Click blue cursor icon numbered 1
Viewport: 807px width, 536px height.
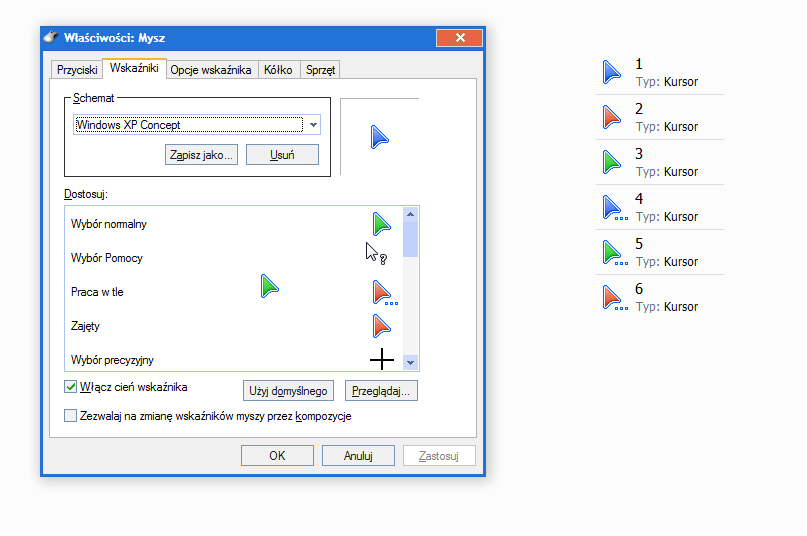click(x=611, y=72)
